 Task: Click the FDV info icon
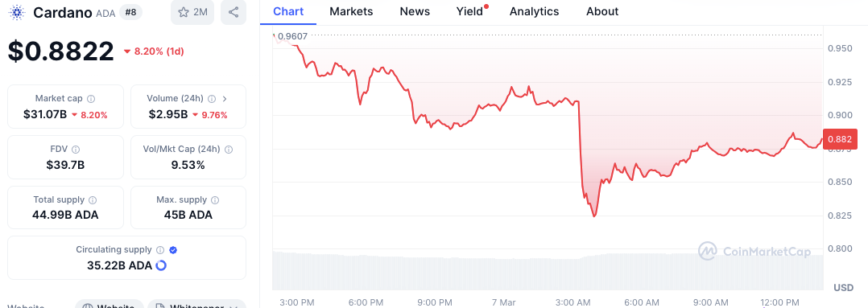(76, 150)
